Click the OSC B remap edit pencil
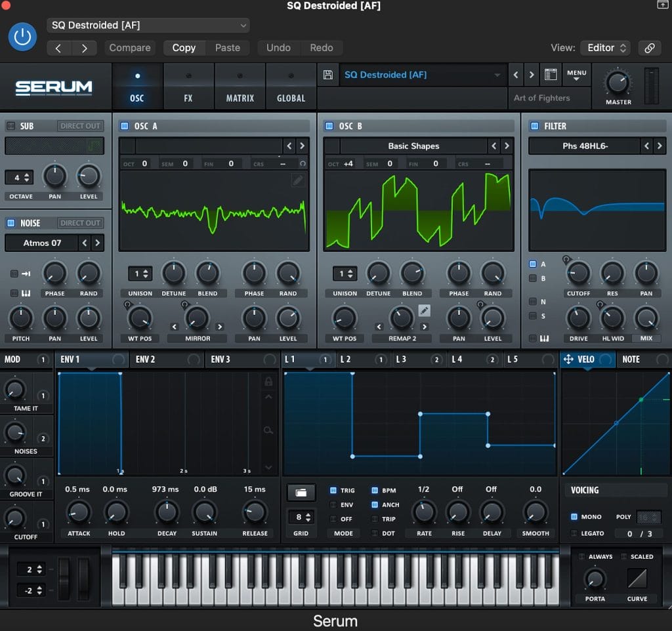This screenshot has width=672, height=631. 424,310
